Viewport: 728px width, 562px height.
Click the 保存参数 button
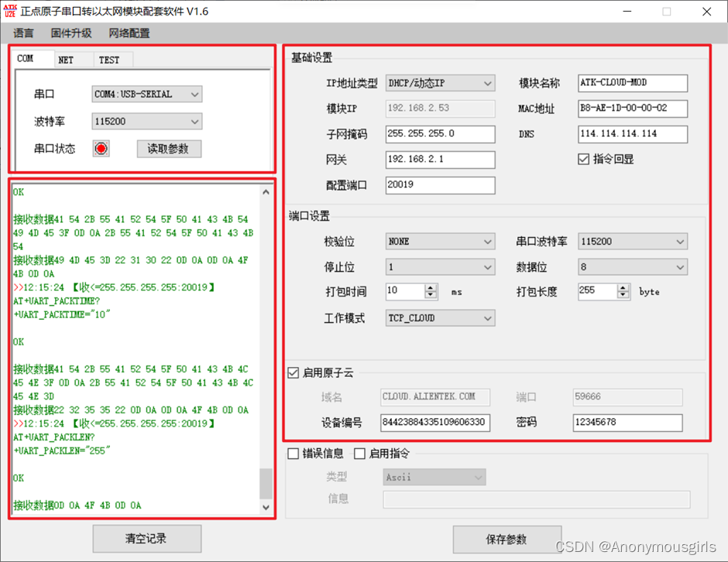coord(507,540)
